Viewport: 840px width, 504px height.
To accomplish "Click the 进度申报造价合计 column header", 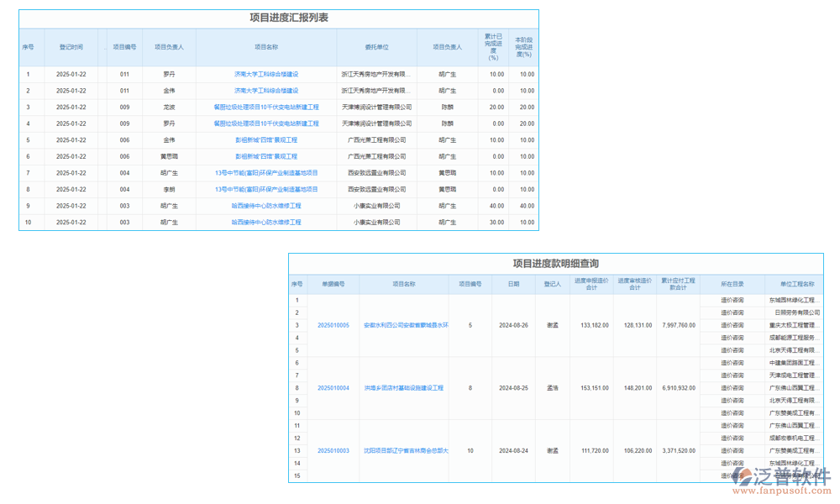I will 591,284.
